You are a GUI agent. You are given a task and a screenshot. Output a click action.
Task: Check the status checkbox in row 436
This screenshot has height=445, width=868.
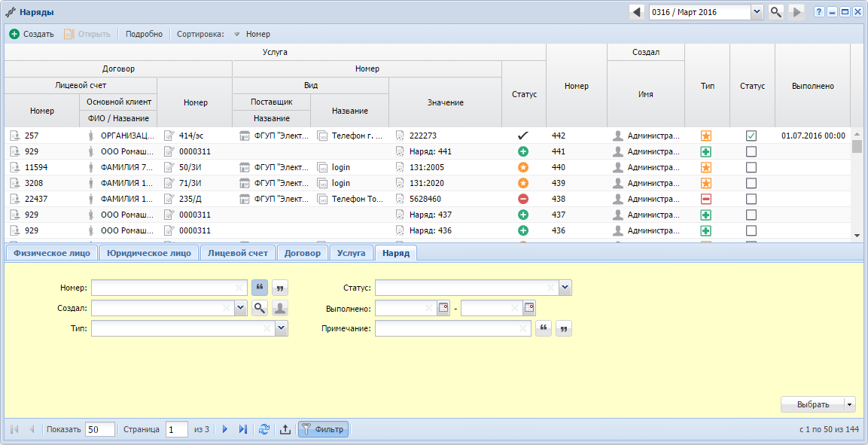click(751, 230)
